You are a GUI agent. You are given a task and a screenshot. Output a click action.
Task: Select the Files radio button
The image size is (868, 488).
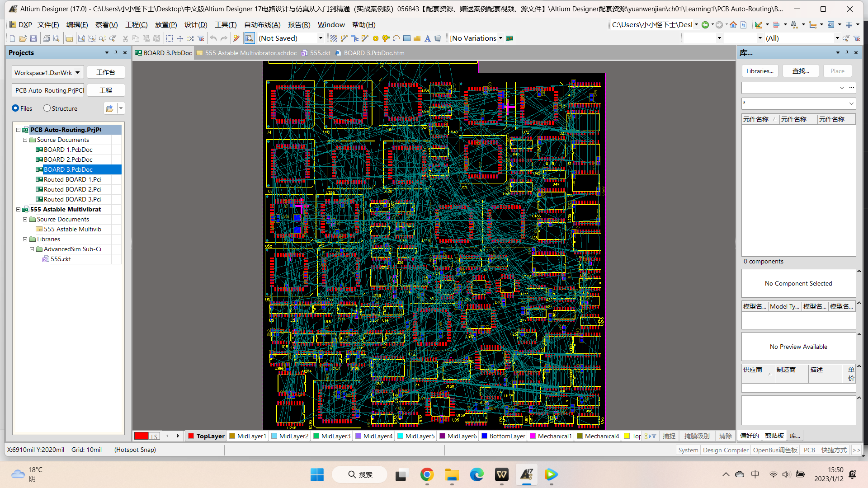[15, 108]
